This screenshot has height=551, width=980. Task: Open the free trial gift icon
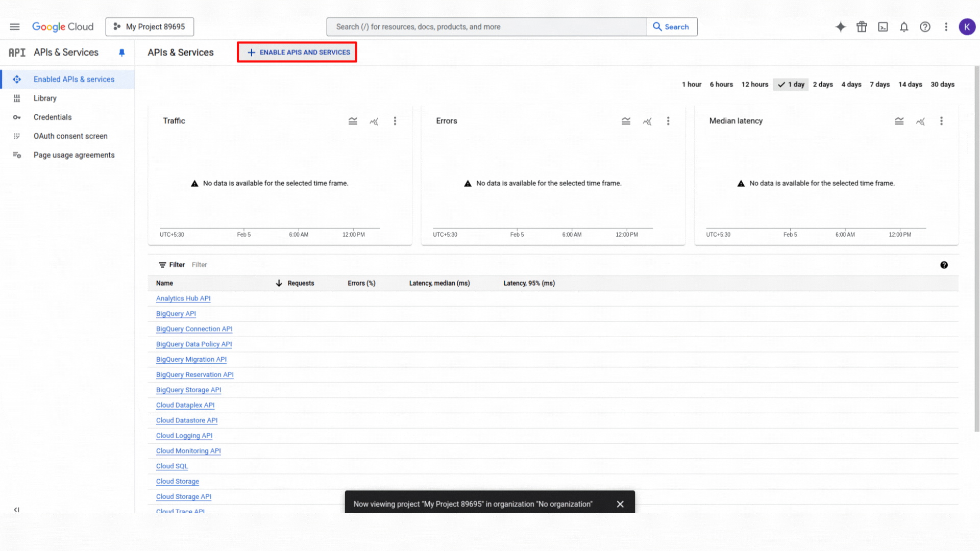coord(862,27)
